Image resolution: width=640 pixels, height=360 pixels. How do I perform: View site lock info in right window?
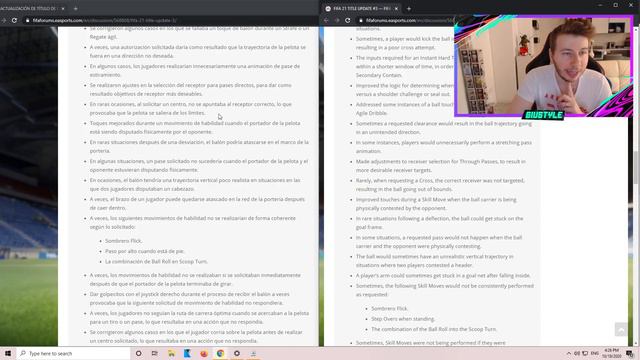[360, 20]
